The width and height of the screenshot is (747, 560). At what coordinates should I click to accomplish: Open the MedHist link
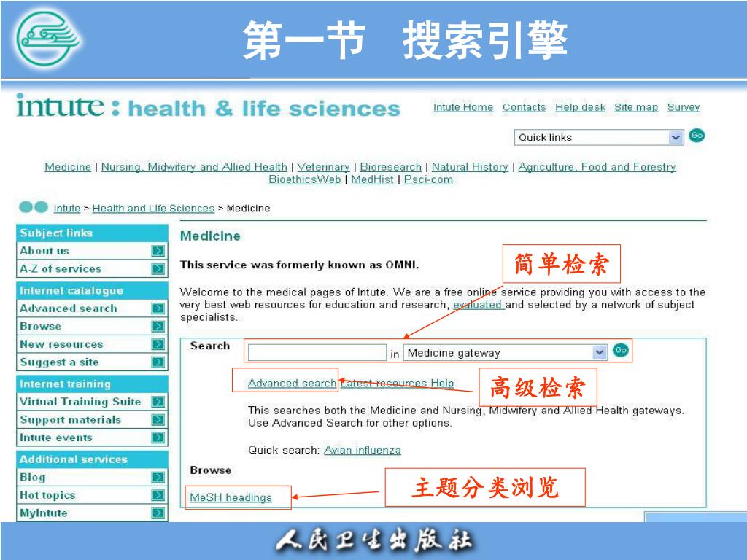(x=373, y=179)
